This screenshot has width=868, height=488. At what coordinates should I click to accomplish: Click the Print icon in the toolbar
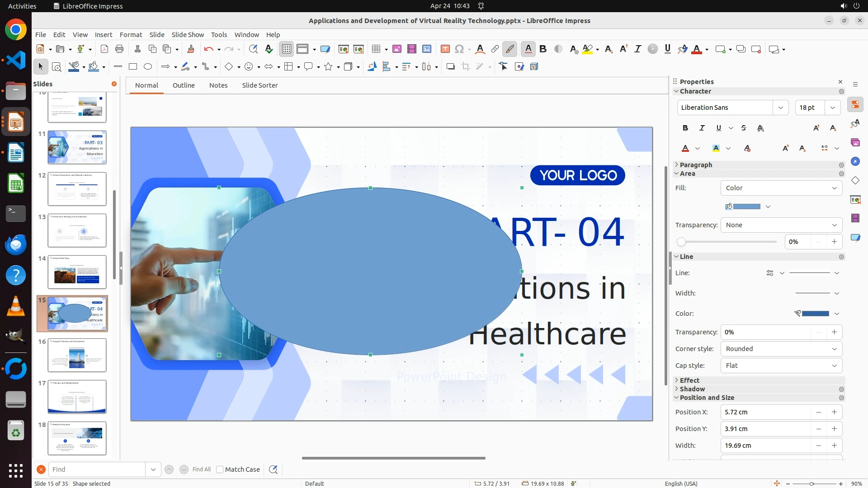pyautogui.click(x=119, y=49)
